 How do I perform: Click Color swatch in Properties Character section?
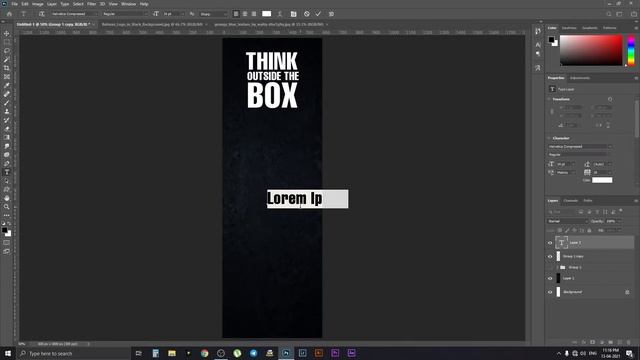[602, 180]
